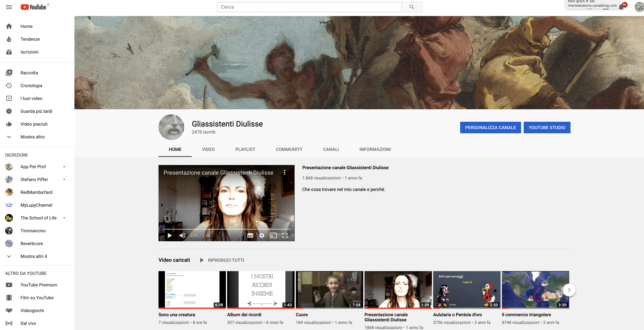Cast featured video to TV

click(x=273, y=235)
